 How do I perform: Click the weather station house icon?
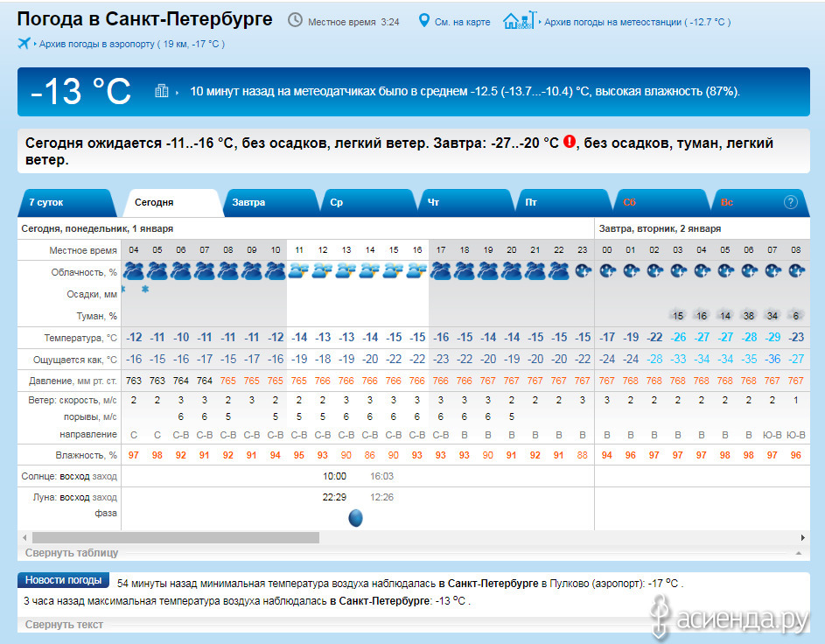pyautogui.click(x=519, y=20)
